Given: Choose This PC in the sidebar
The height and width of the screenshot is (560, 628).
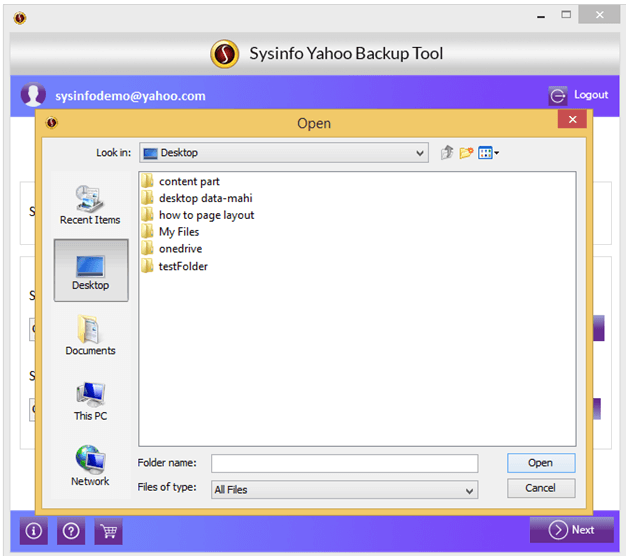Looking at the screenshot, I should (x=90, y=400).
